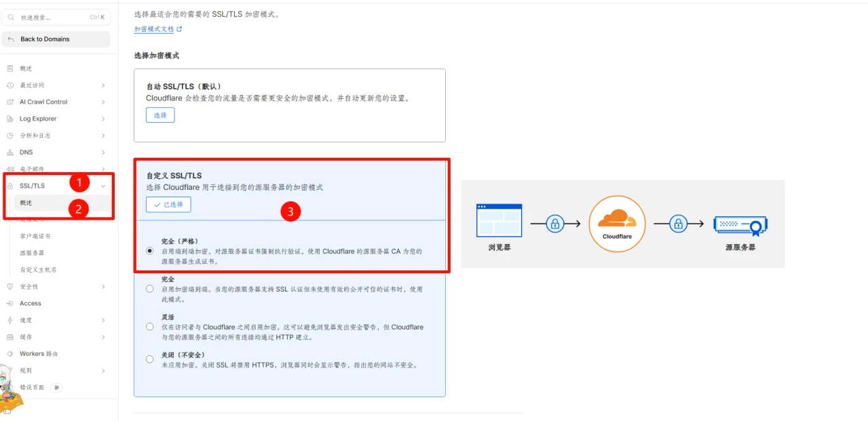Click the Log Explorer document icon
This screenshot has width=868, height=421.
(x=10, y=119)
